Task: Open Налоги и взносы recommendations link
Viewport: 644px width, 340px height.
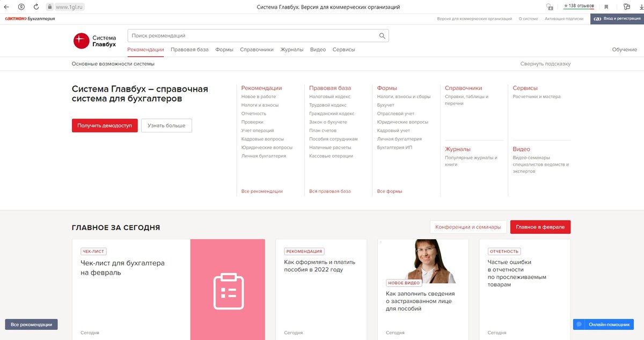Action: pyautogui.click(x=260, y=105)
